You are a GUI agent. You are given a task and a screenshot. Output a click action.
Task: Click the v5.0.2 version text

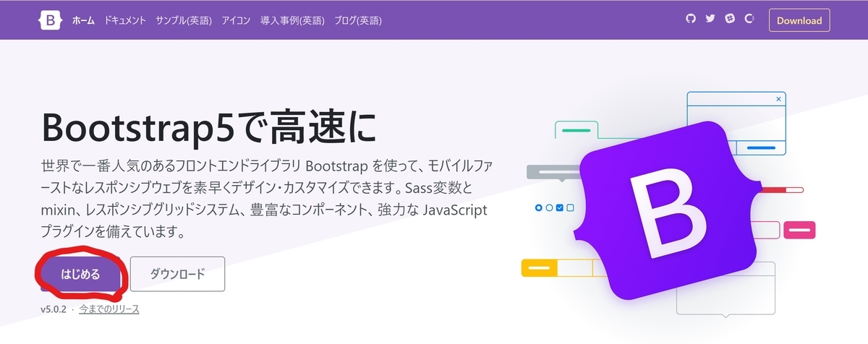pyautogui.click(x=54, y=309)
